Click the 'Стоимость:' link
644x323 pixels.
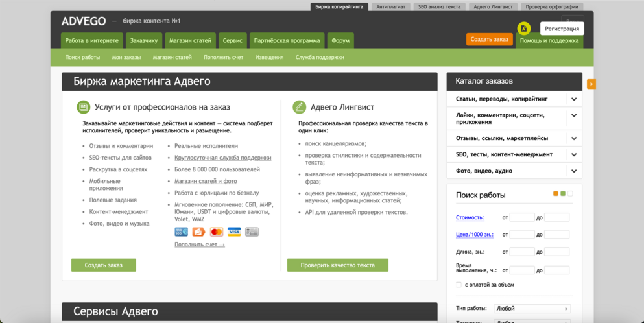[470, 217]
